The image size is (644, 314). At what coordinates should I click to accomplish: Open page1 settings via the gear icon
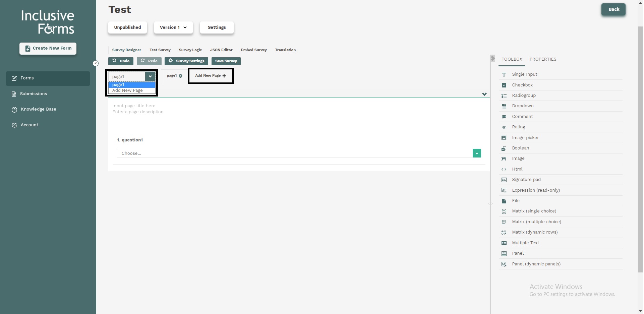pos(181,76)
